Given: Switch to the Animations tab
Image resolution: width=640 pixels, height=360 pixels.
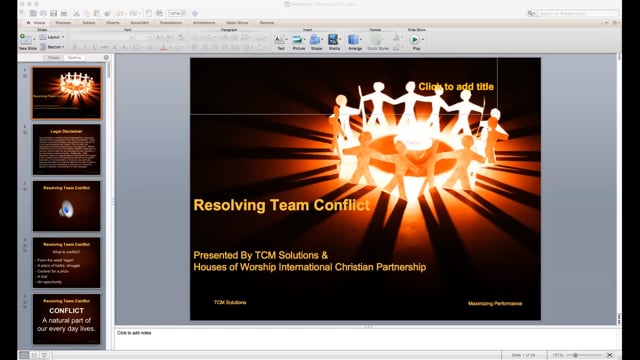Looking at the screenshot, I should pos(204,23).
